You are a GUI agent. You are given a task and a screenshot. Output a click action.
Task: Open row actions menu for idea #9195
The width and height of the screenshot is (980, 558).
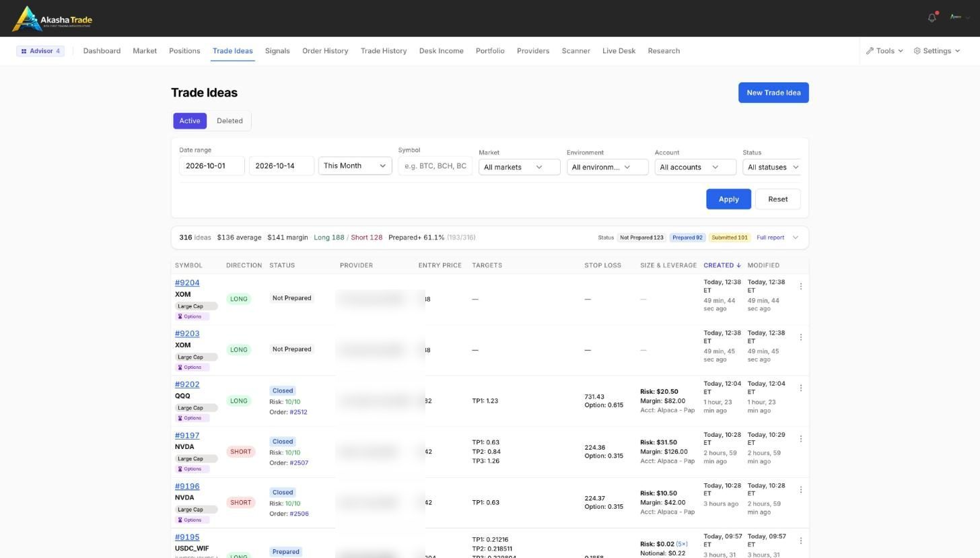801,540
